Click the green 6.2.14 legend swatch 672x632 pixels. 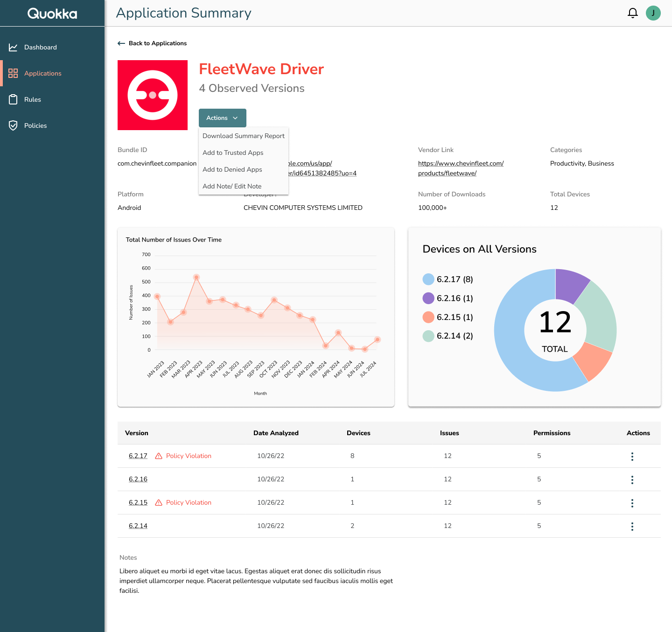point(428,336)
